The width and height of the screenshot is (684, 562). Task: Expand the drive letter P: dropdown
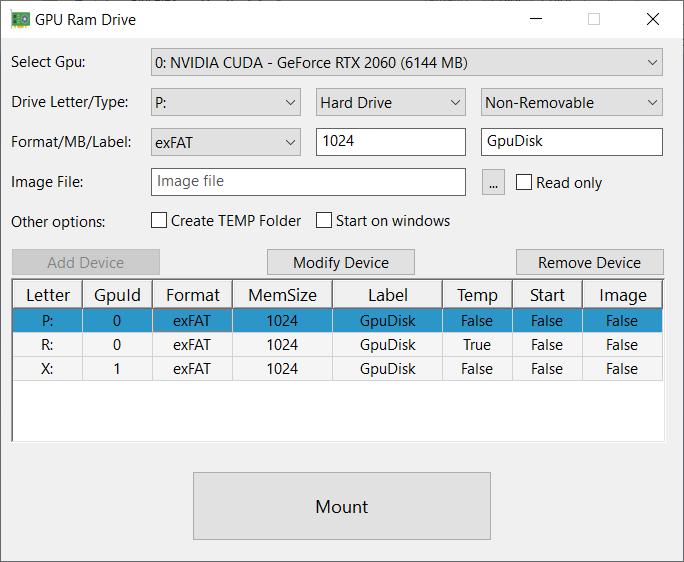[225, 102]
